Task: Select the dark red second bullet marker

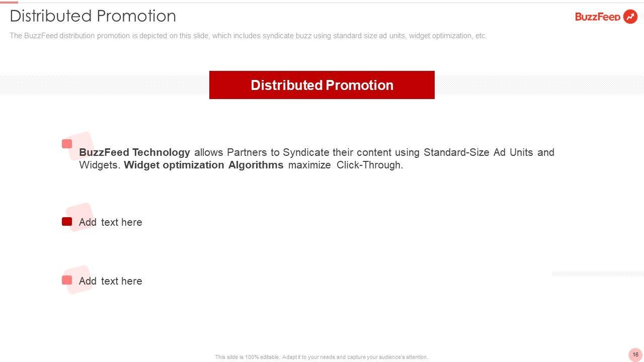Action: [x=67, y=222]
